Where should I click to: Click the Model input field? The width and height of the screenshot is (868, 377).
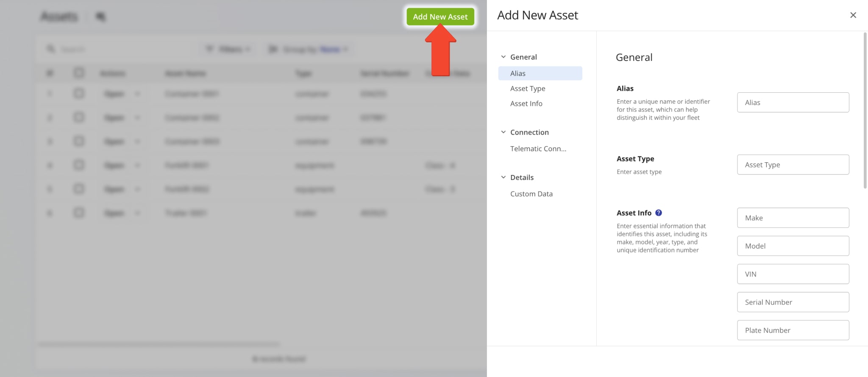[793, 246]
